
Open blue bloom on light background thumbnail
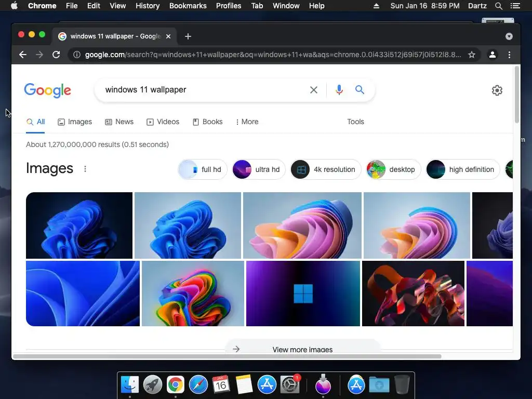[x=188, y=225]
